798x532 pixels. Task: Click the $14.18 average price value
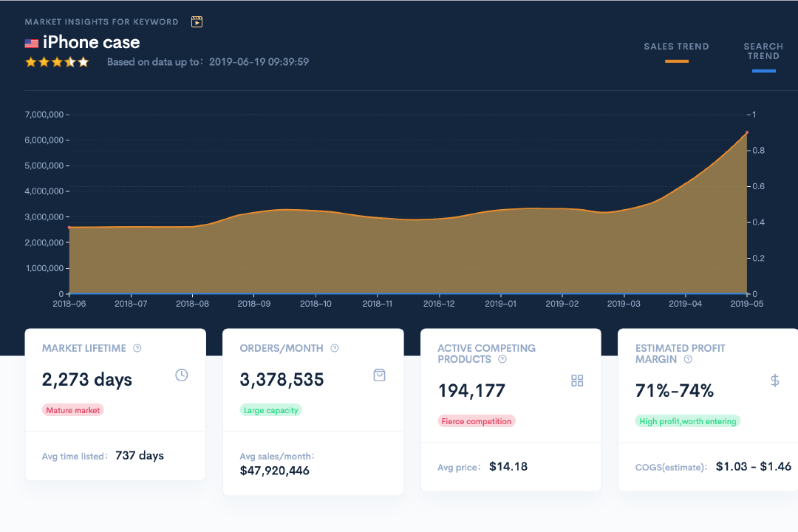coord(508,467)
